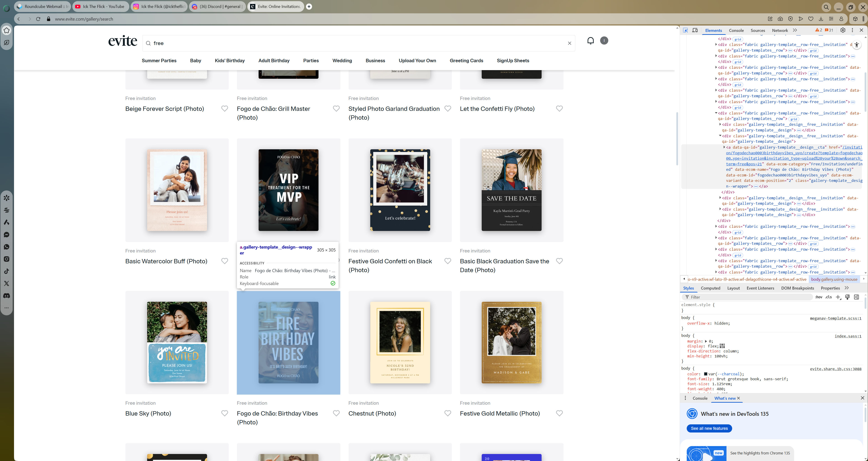Activate DevTools inspect element picker icon
This screenshot has height=461, width=868.
[x=685, y=30]
